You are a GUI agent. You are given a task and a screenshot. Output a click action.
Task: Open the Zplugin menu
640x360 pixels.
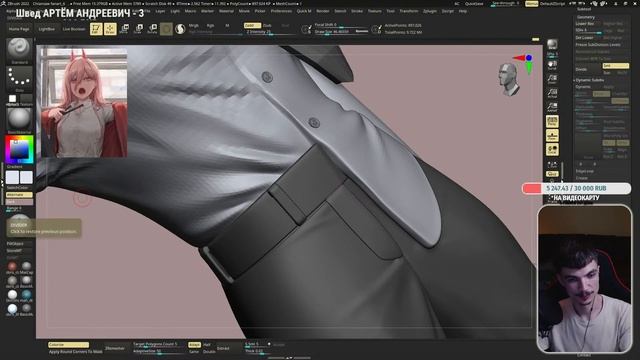[429, 11]
